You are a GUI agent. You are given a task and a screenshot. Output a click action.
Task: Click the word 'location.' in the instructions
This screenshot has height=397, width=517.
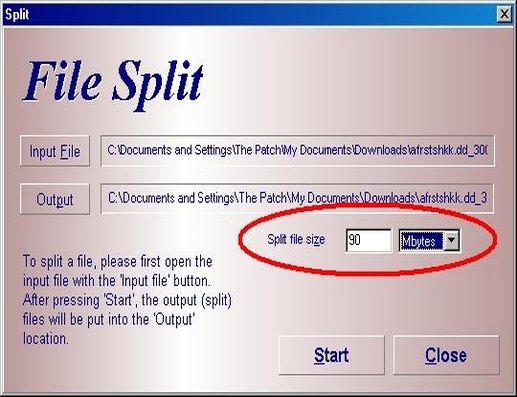[46, 339]
